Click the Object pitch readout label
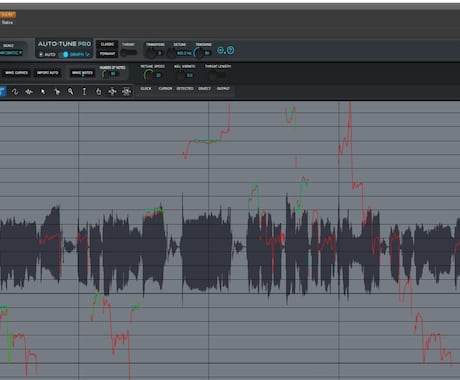Screen dimensions: 460x380 click(x=204, y=89)
